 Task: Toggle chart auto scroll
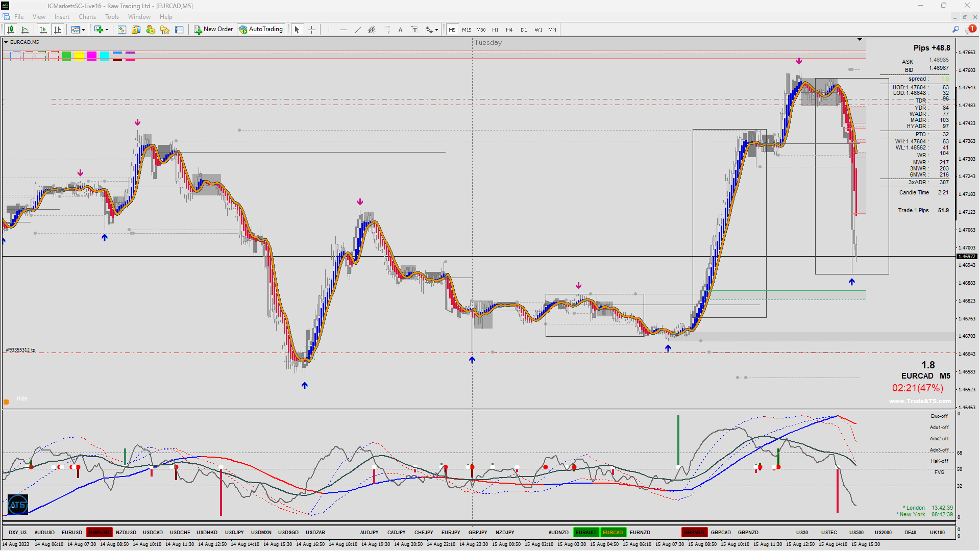point(43,30)
